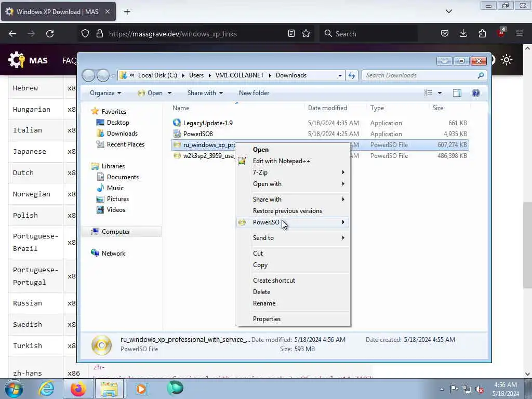Screen dimensions: 532x399
Task: Open the Firefox hamburger menu
Action: coord(520,33)
